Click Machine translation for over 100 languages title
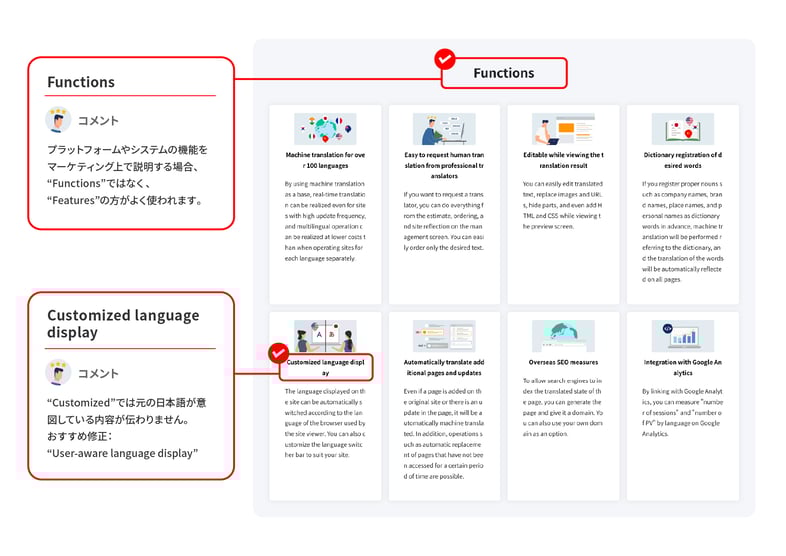This screenshot has width=786, height=556. click(x=325, y=160)
